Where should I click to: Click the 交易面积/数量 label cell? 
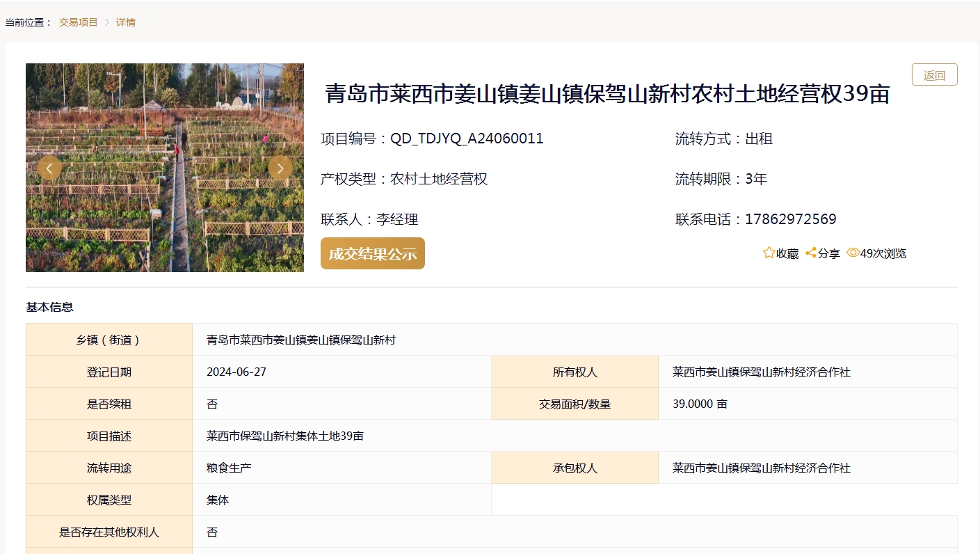[575, 404]
